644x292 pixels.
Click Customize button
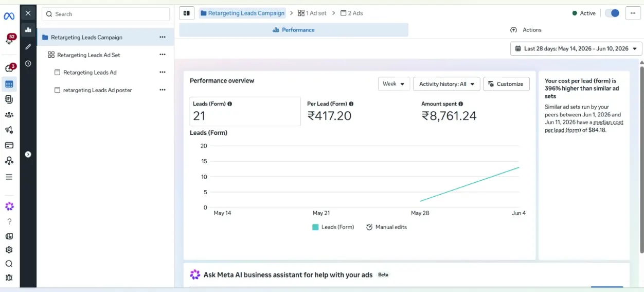pos(506,84)
